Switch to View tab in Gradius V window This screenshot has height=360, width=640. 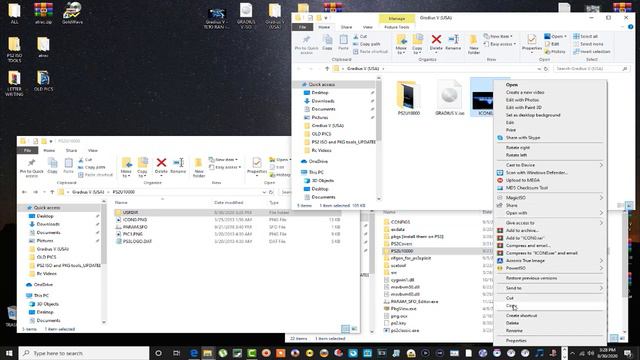point(368,27)
